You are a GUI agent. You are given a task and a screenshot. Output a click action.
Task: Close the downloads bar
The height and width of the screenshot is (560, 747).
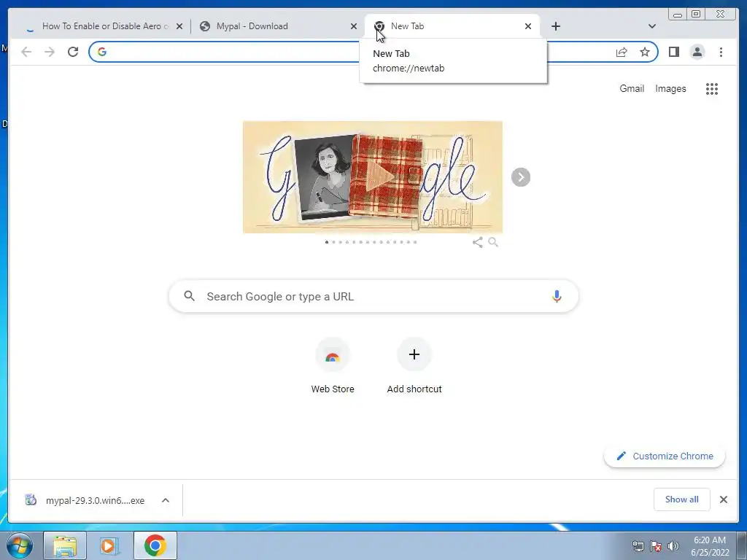click(723, 499)
